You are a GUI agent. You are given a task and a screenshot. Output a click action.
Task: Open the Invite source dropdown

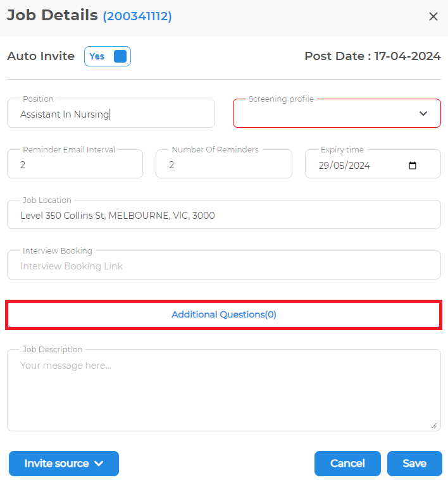(x=64, y=463)
